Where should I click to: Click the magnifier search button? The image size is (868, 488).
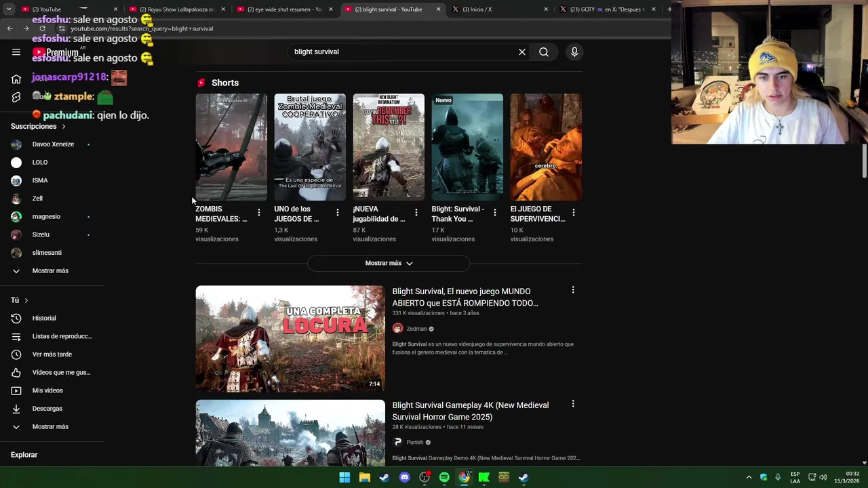coord(544,52)
